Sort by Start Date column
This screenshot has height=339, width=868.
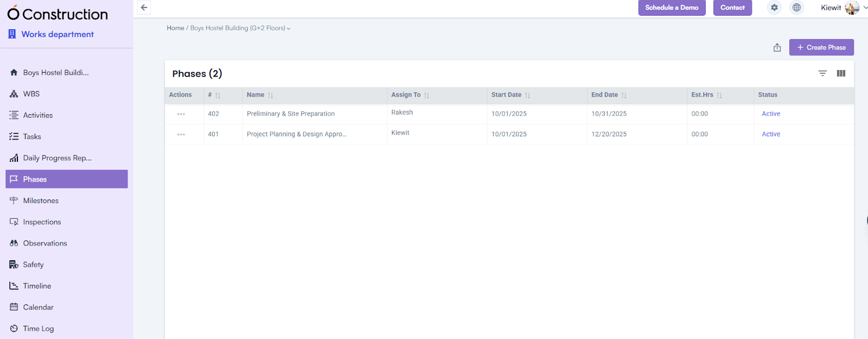tap(527, 95)
